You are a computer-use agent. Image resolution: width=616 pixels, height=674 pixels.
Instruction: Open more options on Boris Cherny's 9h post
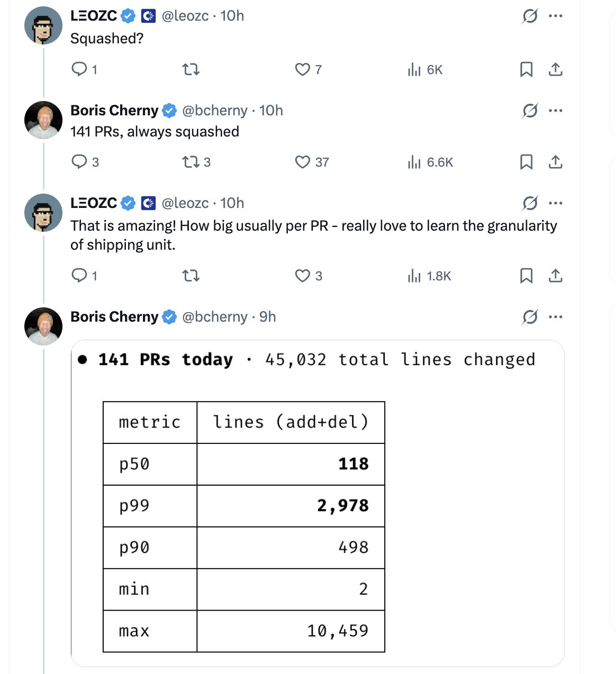click(555, 316)
